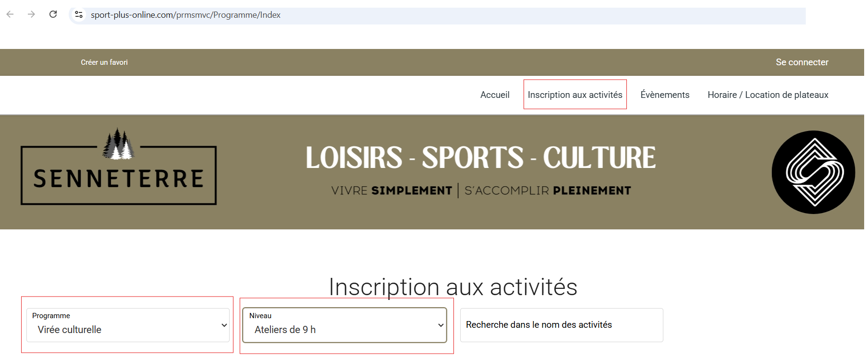868x358 pixels.
Task: Click the Créer un favori link
Action: 104,62
